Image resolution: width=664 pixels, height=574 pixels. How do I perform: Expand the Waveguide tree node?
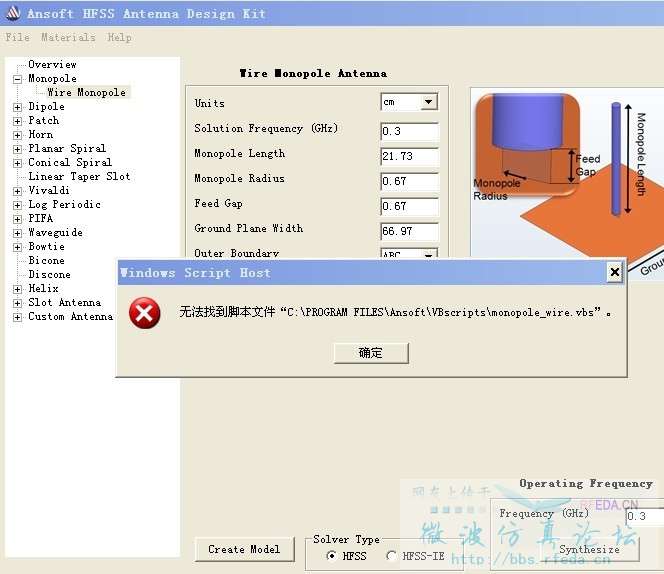(x=17, y=233)
